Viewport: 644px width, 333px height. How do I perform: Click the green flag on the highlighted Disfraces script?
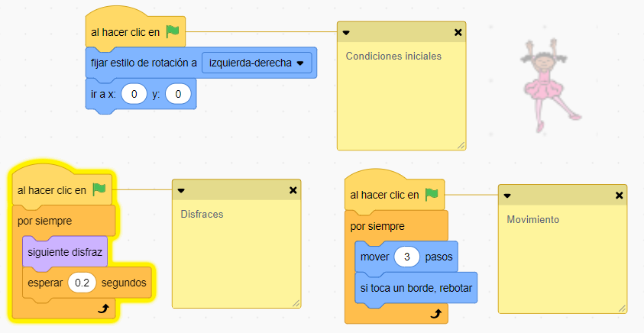coord(99,189)
